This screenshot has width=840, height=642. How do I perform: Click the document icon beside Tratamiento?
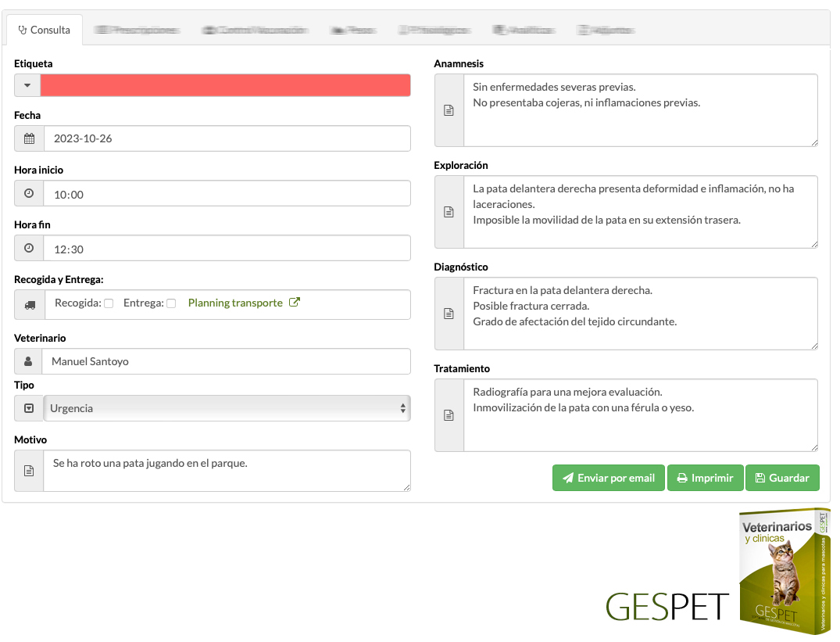449,415
